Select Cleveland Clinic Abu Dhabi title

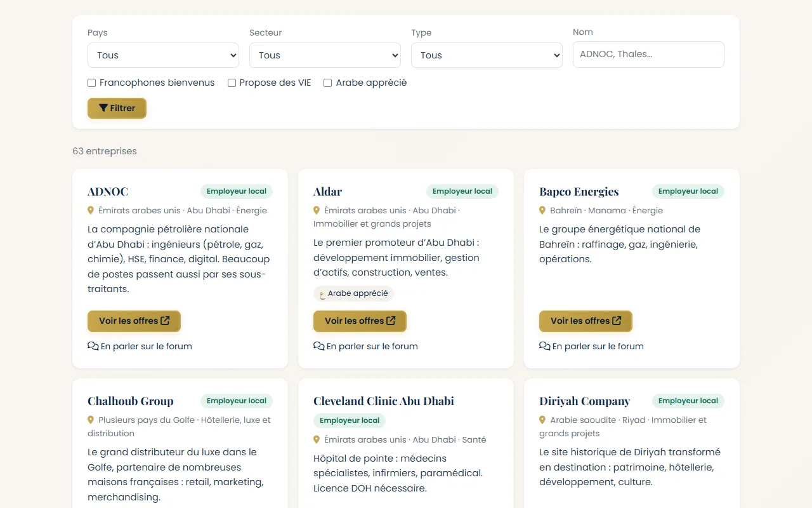click(384, 401)
